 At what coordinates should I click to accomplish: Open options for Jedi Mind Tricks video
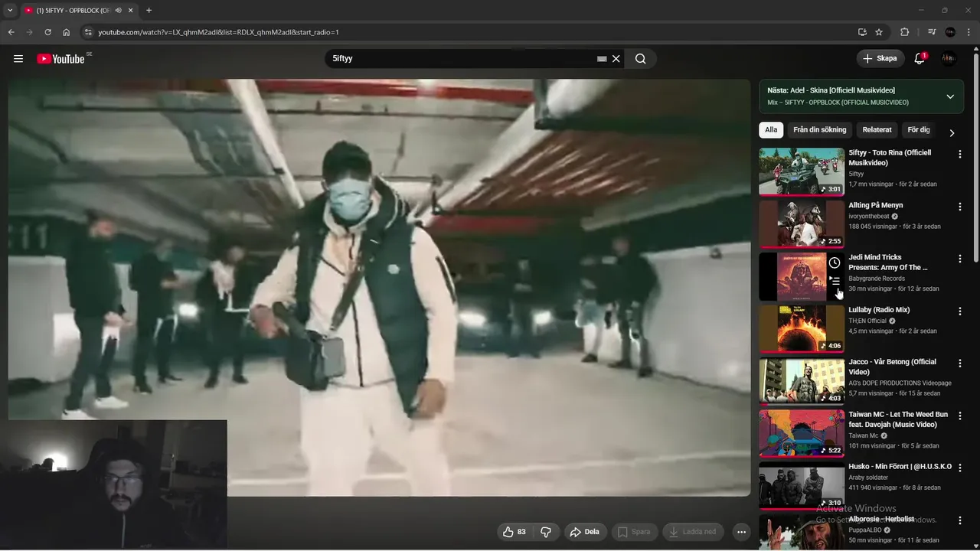click(x=960, y=259)
